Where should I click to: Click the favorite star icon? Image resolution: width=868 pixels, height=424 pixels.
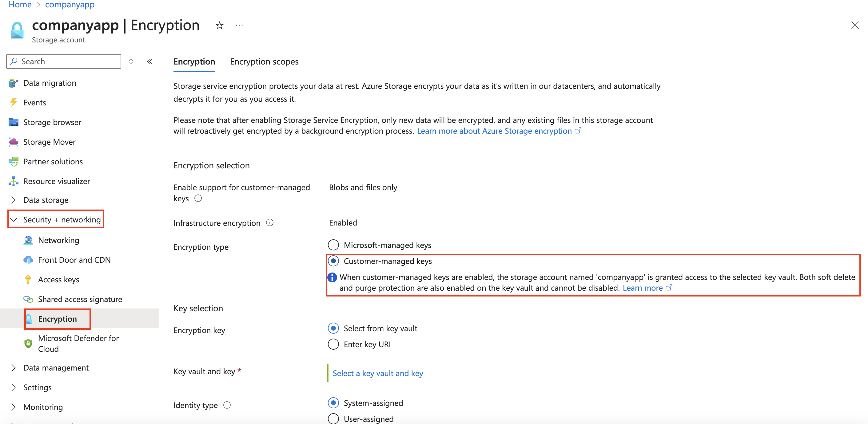(219, 25)
